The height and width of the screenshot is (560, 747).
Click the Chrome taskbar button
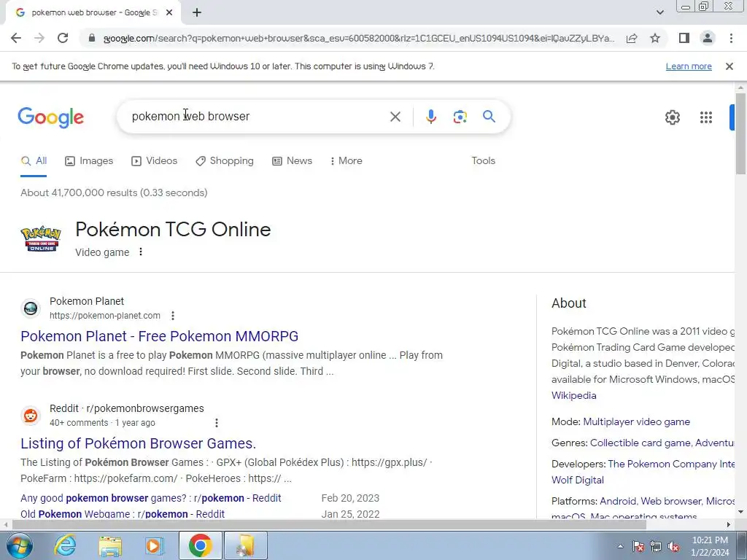pos(200,545)
